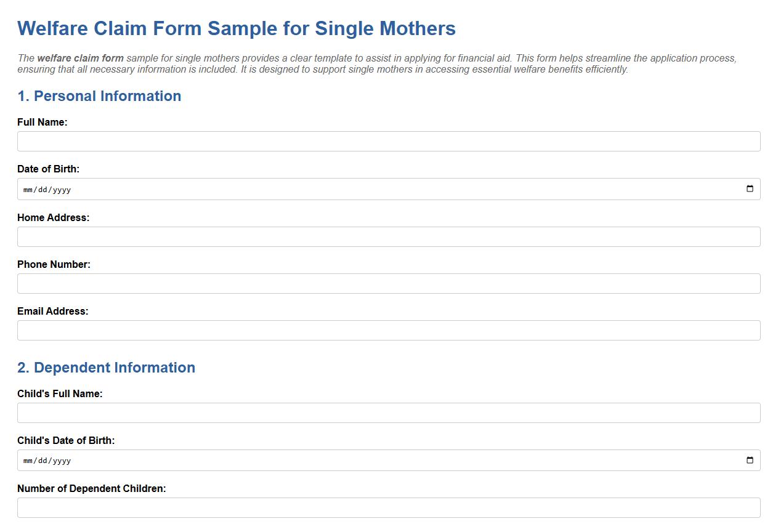The height and width of the screenshot is (532, 778).
Task: Click the day segment in Child's Date of Birth
Action: 42,460
